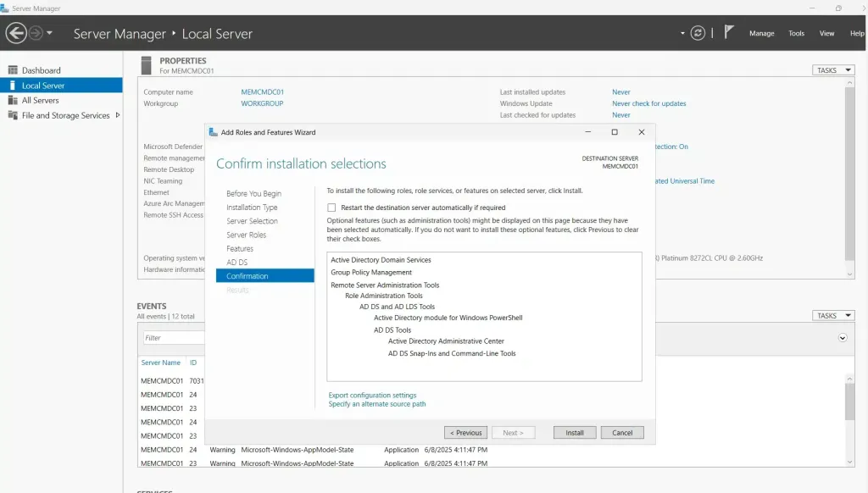Open the Manage menu

pyautogui.click(x=761, y=33)
